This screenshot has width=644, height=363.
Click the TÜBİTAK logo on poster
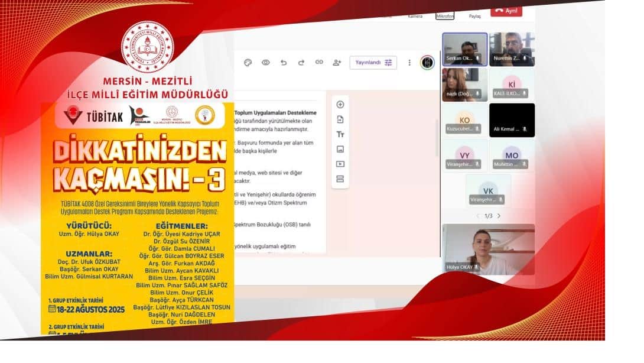click(93, 116)
